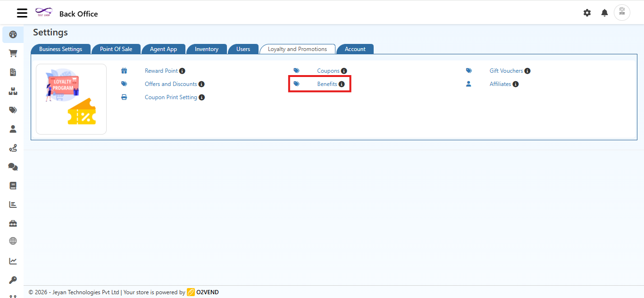This screenshot has width=644, height=298.
Task: Open the Account settings tab
Action: [x=355, y=49]
